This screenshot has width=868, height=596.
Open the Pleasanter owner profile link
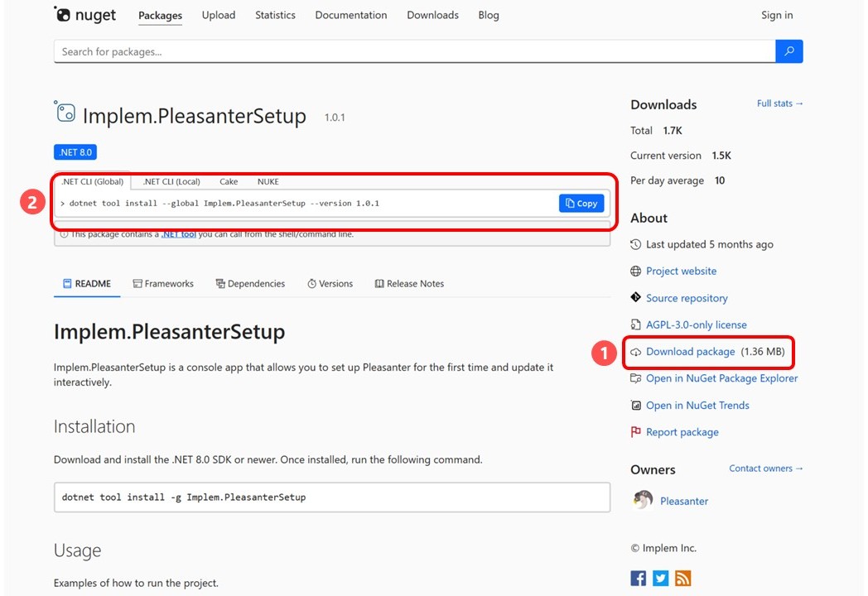683,501
